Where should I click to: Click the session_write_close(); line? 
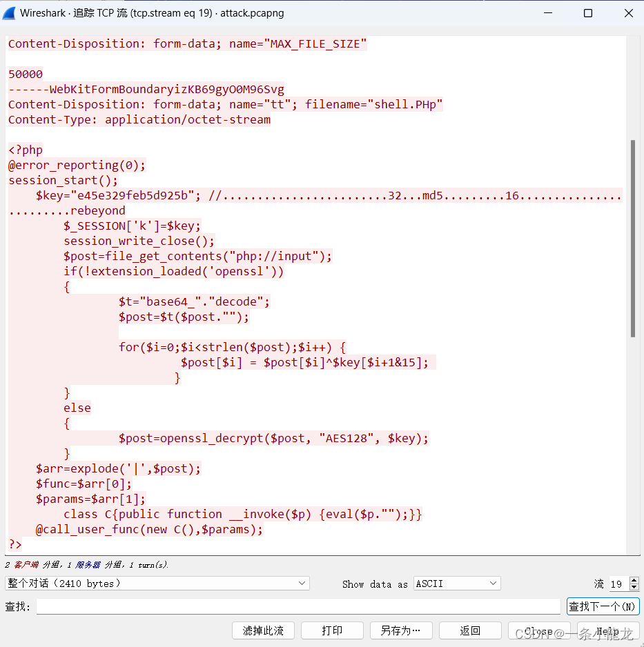(x=139, y=241)
